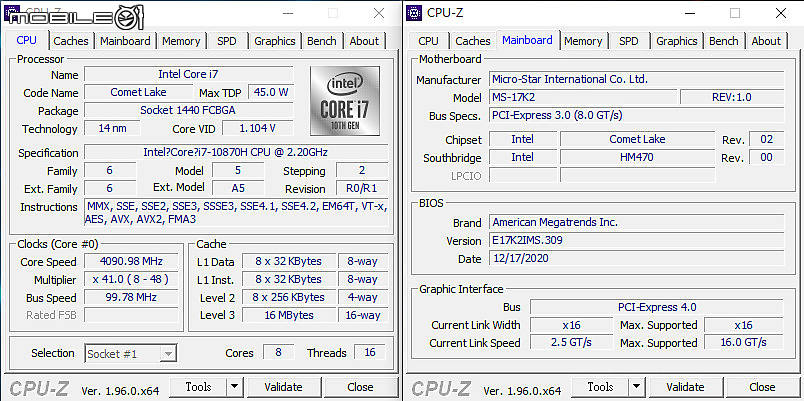Open Memory tab in right CPU-Z window
804x401 pixels.
[x=583, y=41]
